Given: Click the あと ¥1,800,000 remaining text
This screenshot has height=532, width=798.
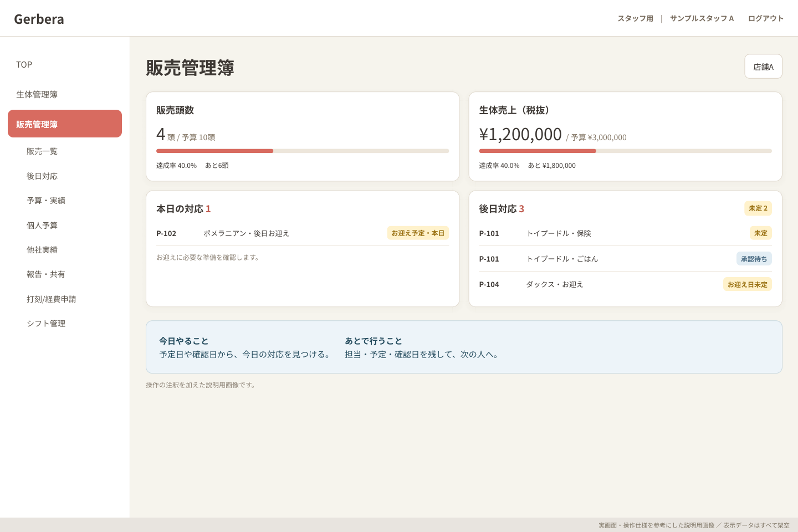Looking at the screenshot, I should [x=552, y=166].
